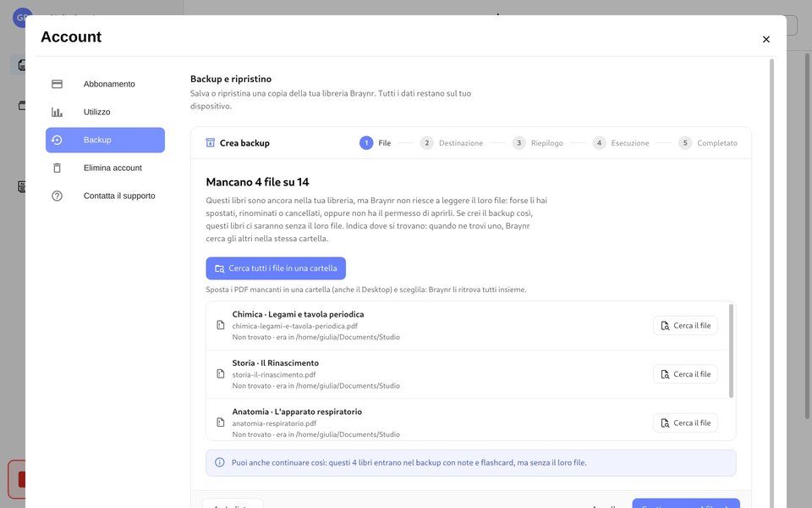This screenshot has height=508, width=812.
Task: Click filename "anatomia-respiratorio.pdf"
Action: click(x=274, y=423)
